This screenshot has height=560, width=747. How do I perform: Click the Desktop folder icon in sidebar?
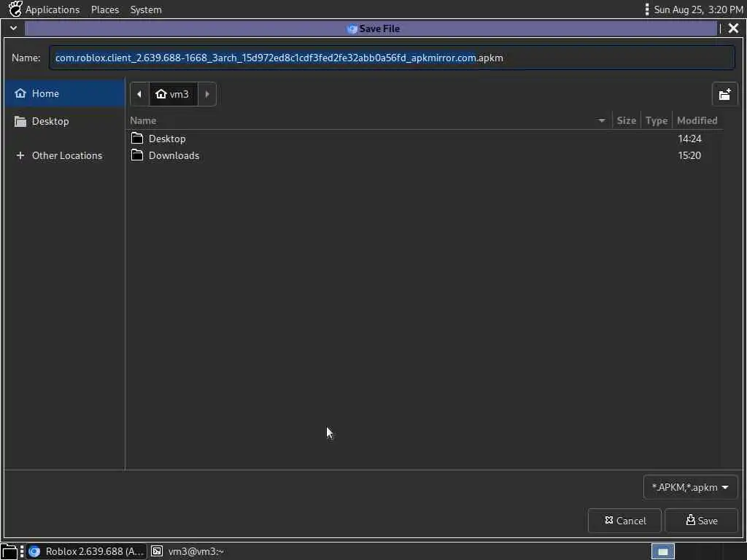[x=20, y=121]
